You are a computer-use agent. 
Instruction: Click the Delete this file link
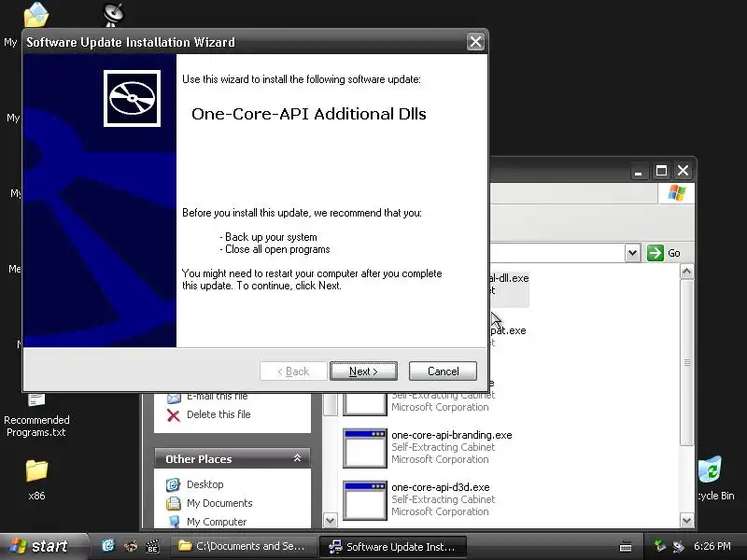(x=208, y=414)
